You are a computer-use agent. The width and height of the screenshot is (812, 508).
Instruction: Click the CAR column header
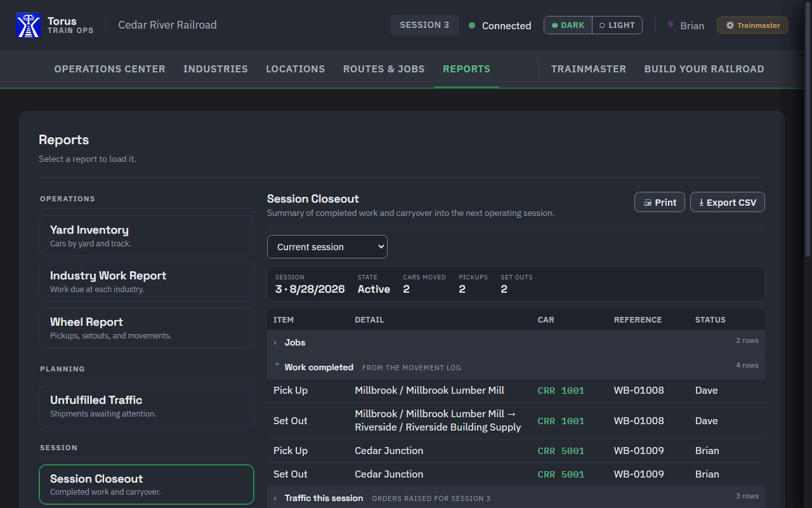coord(546,320)
